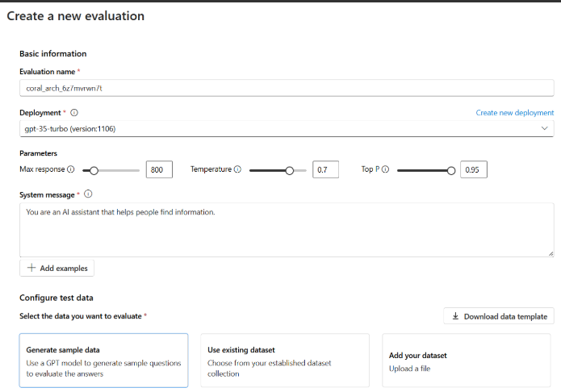Expand the Deployment dropdown chevron
Viewport: 561px width, 392px height.
544,128
